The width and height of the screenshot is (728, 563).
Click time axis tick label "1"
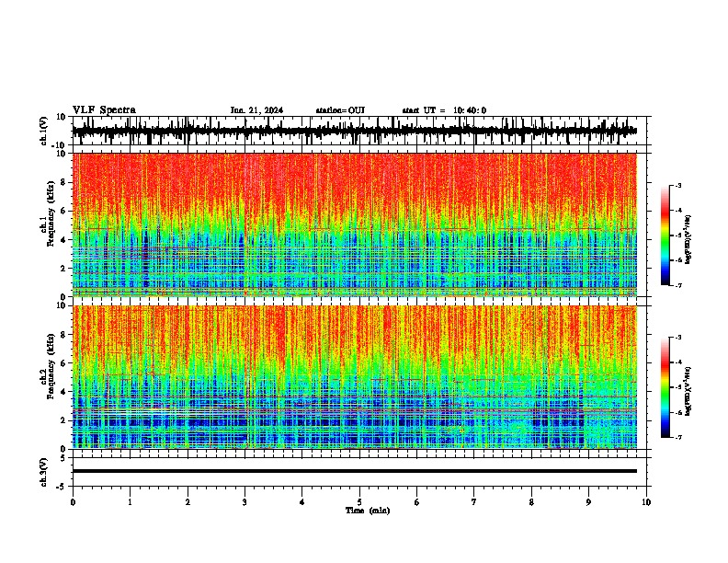coord(130,502)
